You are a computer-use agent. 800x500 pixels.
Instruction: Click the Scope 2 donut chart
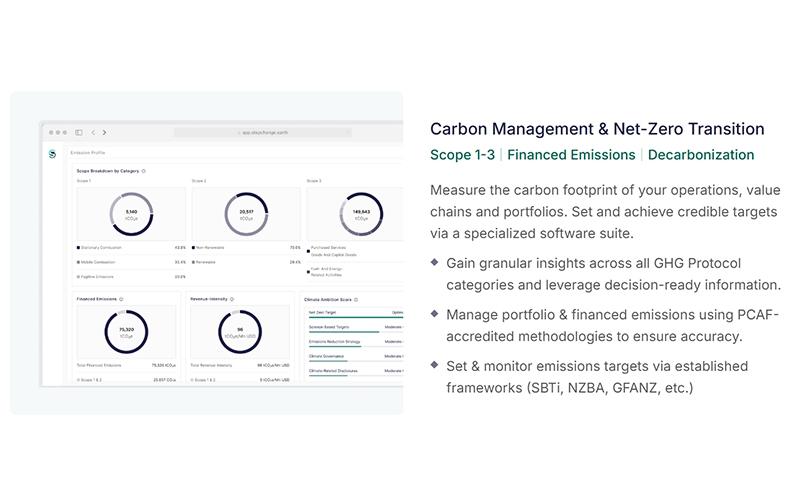coord(246,214)
